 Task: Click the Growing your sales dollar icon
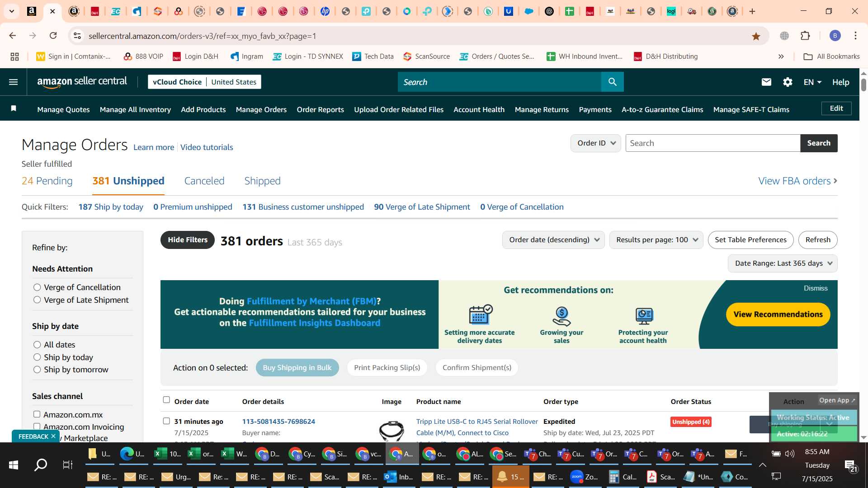pos(561,316)
